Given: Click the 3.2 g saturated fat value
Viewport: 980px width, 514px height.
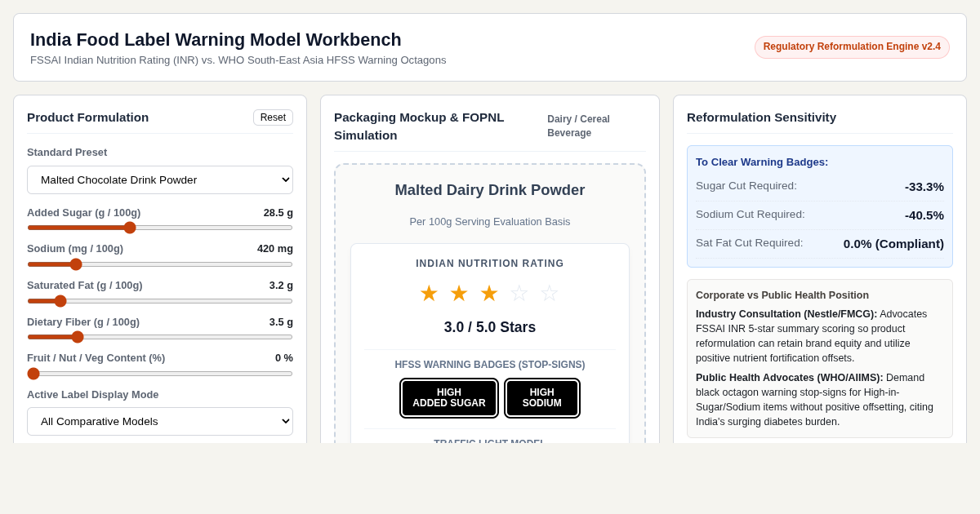Looking at the screenshot, I should coord(281,286).
